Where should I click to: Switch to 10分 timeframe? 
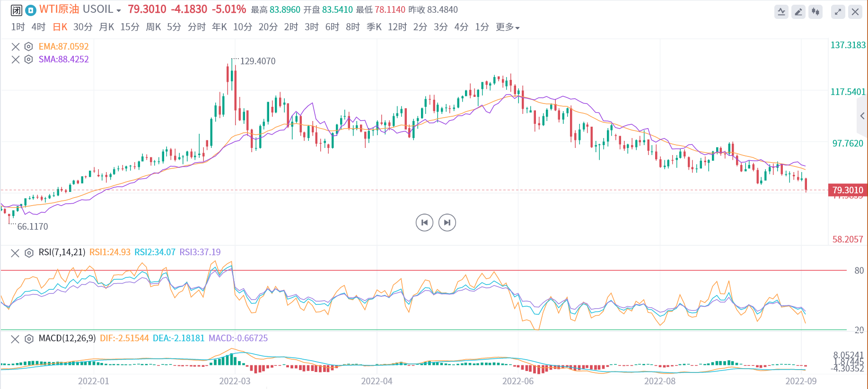click(x=243, y=27)
